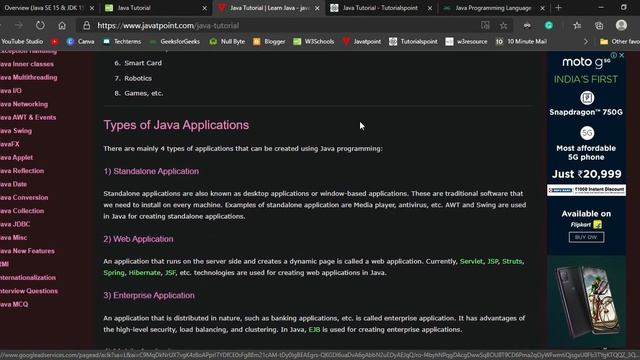Open Java Collection sidebar item
The image size is (640, 360).
(x=22, y=211)
